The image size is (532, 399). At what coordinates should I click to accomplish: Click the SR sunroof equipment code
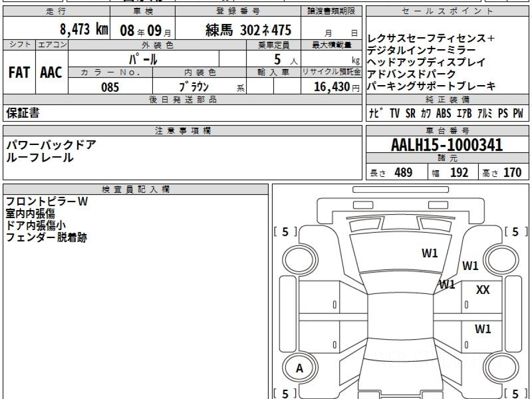(411, 113)
